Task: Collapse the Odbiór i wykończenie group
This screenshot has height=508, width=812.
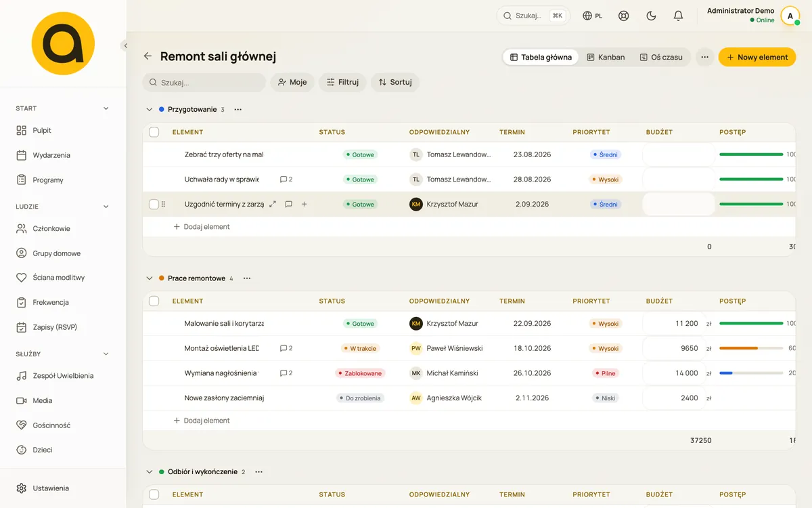Action: click(x=150, y=471)
